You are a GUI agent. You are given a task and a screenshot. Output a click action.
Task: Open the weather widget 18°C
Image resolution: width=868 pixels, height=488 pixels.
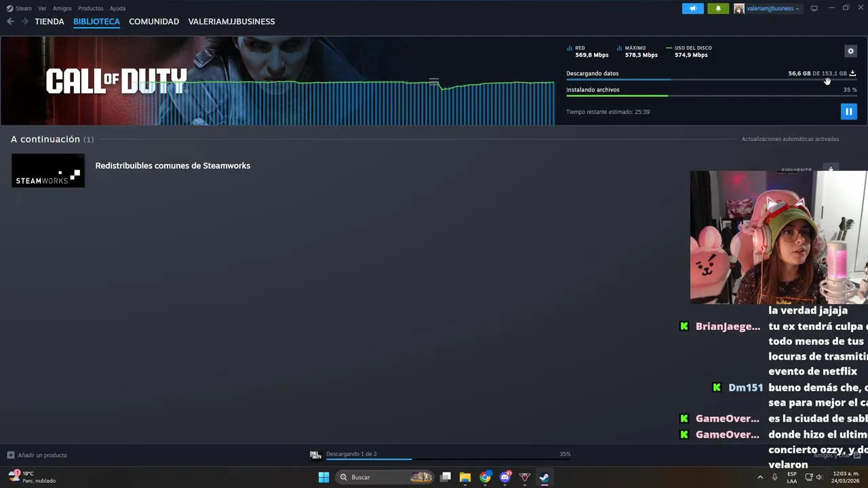tap(32, 477)
